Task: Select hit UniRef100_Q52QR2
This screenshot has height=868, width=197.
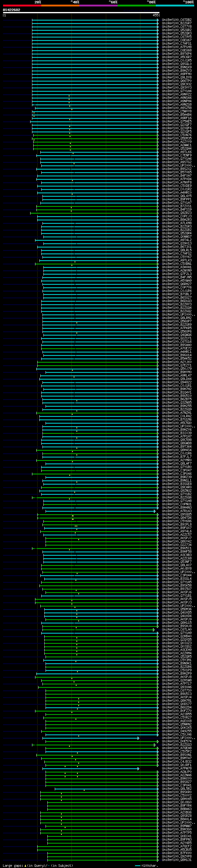Action: pos(177,30)
